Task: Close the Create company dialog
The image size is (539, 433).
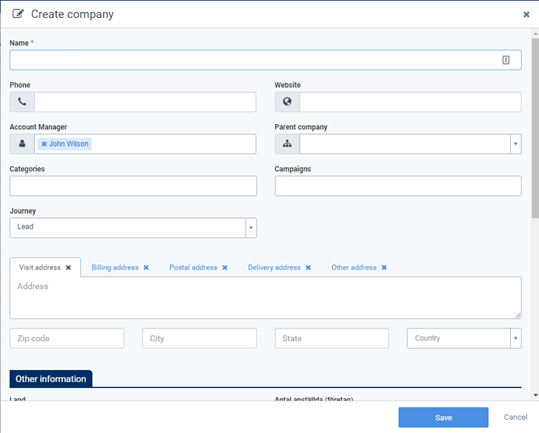Action: point(526,14)
